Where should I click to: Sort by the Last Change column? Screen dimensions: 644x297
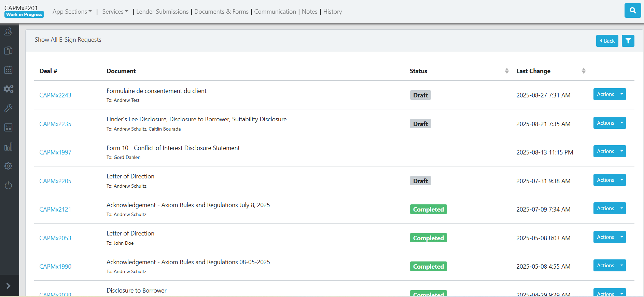(x=584, y=71)
